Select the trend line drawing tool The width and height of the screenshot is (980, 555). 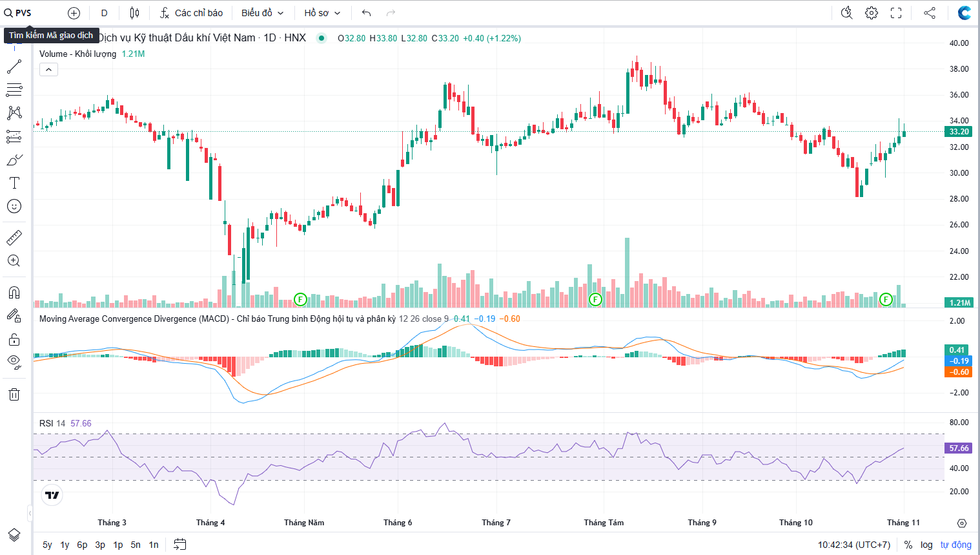pos(14,67)
